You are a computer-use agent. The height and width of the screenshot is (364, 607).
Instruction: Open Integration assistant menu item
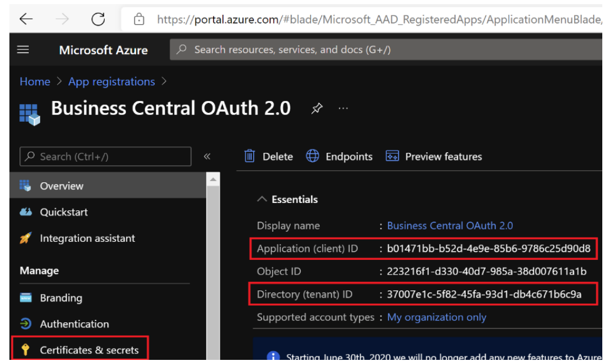(87, 238)
